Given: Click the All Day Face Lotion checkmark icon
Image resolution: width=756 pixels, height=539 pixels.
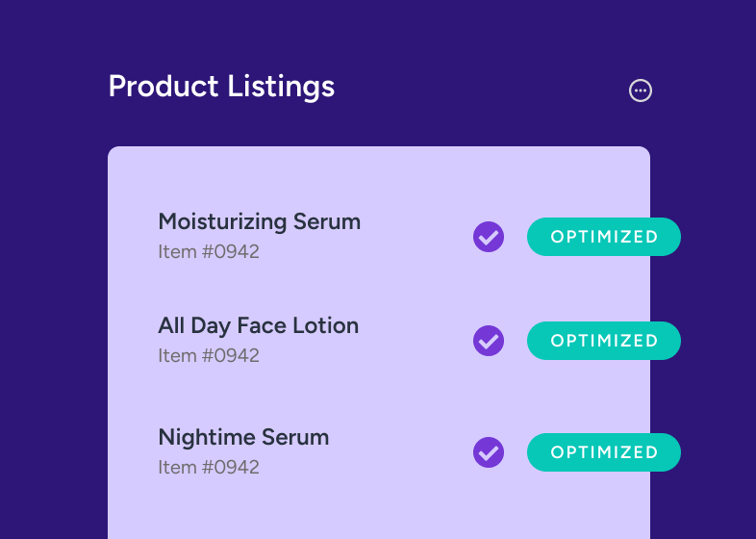Looking at the screenshot, I should (489, 341).
